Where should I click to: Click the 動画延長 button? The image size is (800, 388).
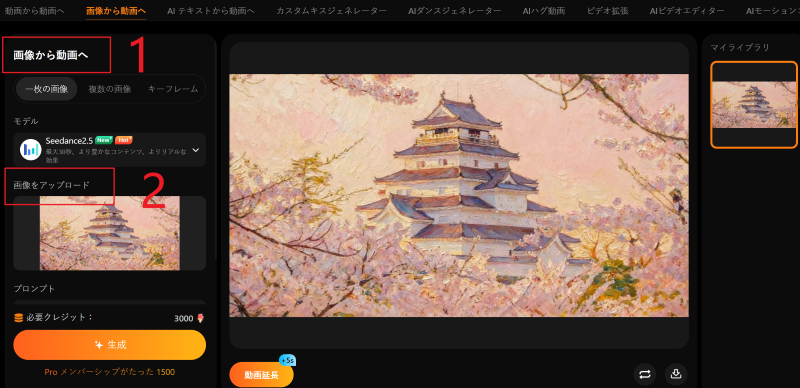tap(261, 375)
